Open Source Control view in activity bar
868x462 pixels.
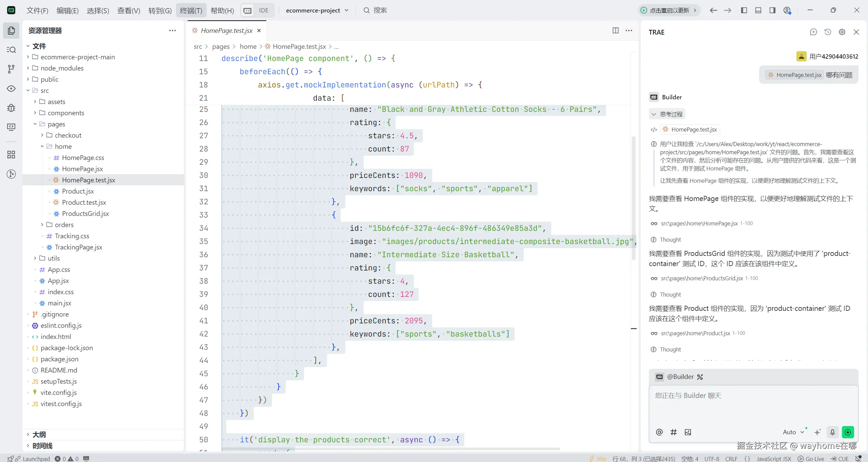[11, 69]
